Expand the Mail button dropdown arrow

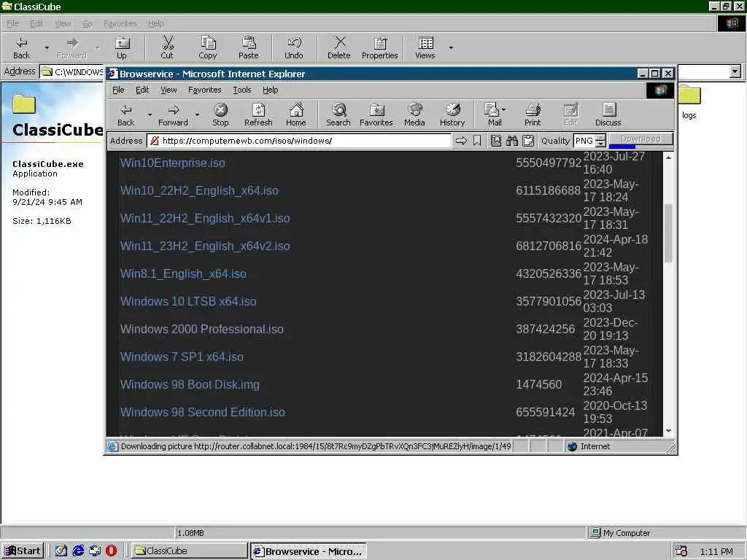coord(504,109)
